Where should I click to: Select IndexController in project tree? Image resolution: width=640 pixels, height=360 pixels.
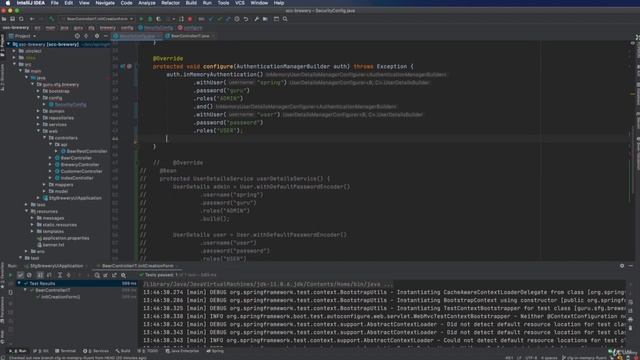point(77,178)
